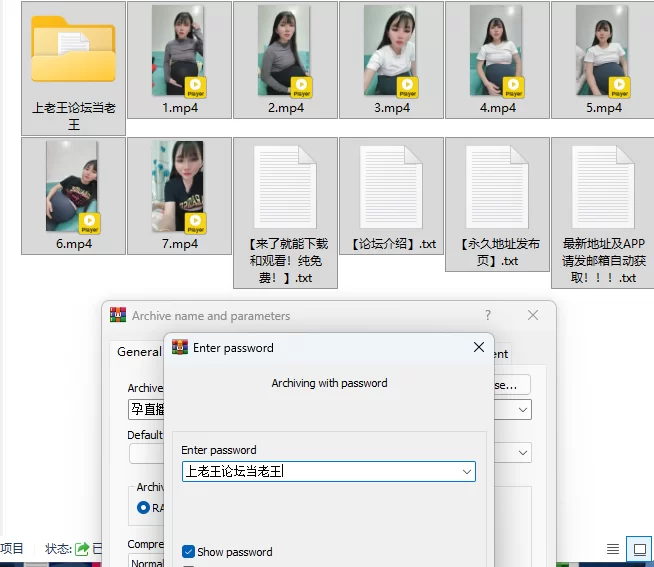Expand the archive name dropdown arrow
Image resolution: width=654 pixels, height=567 pixels.
point(523,409)
